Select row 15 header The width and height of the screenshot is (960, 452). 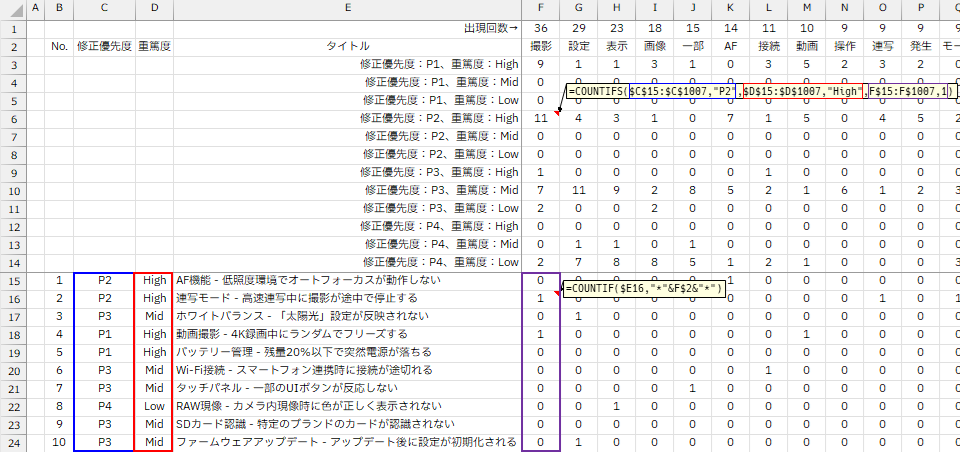pyautogui.click(x=13, y=281)
